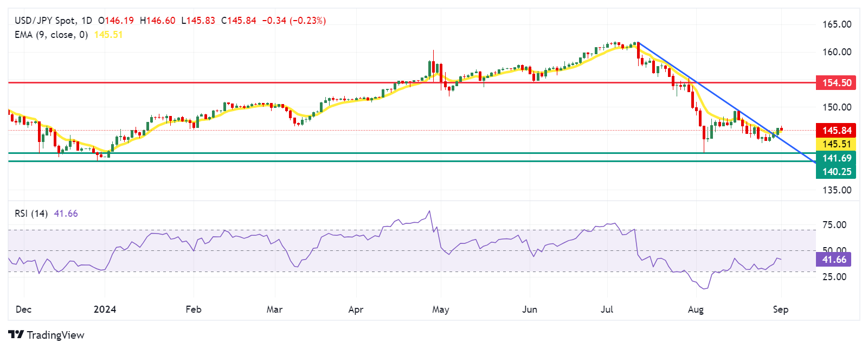The width and height of the screenshot is (868, 349).
Task: Click the green 140.25 support label
Action: click(x=836, y=172)
